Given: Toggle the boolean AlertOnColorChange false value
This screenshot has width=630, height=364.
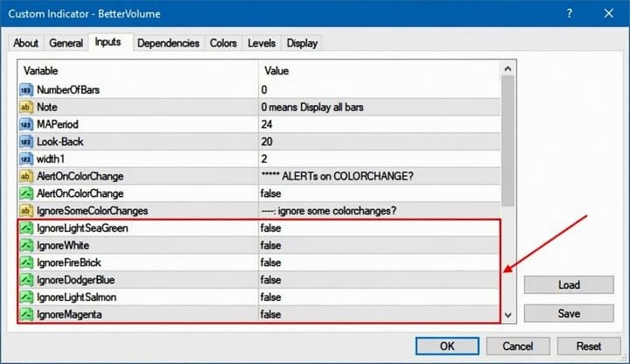Looking at the screenshot, I should pos(270,193).
